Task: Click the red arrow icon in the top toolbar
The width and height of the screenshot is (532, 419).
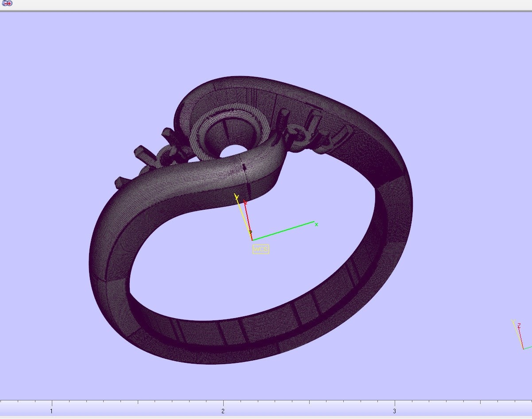Action: point(7,3)
